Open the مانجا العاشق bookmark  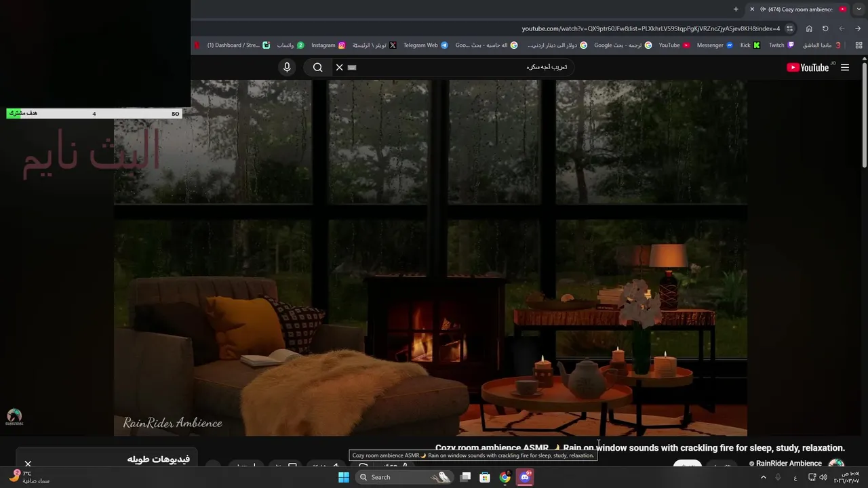coord(822,45)
